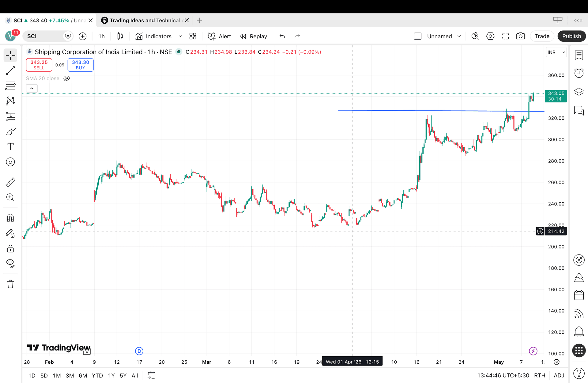
Task: Add a symbol to compare
Action: (x=82, y=36)
